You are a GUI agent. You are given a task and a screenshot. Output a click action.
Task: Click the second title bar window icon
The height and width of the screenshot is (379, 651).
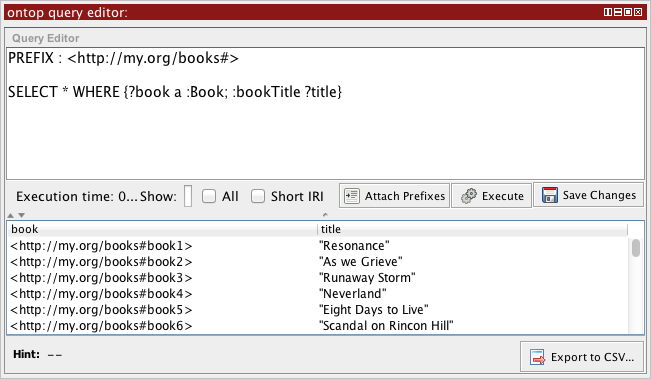[618, 12]
